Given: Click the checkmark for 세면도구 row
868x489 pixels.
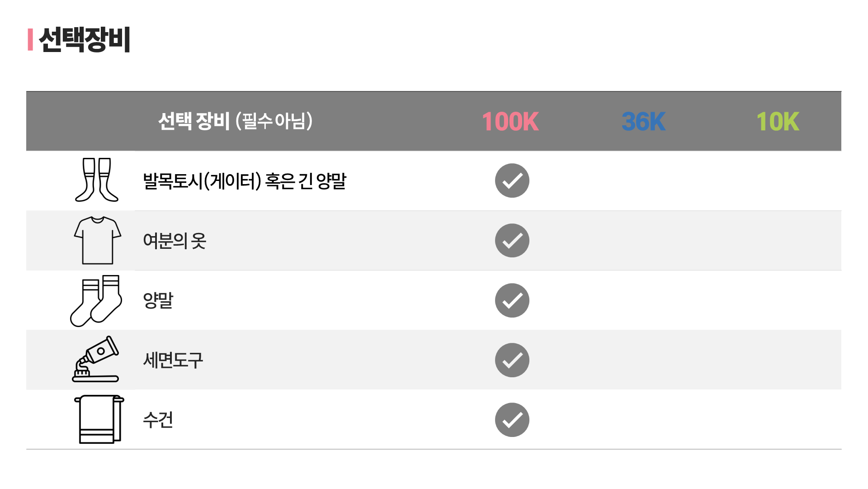Looking at the screenshot, I should click(x=512, y=360).
